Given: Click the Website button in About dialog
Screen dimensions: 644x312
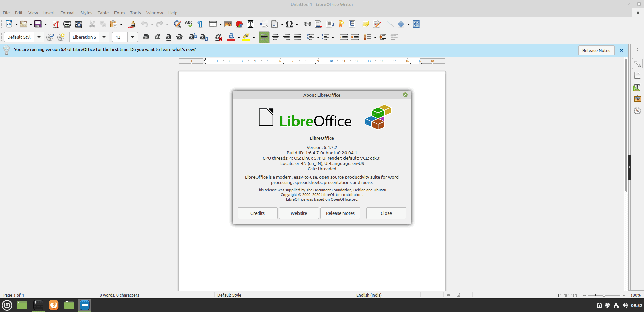Looking at the screenshot, I should coord(299,213).
